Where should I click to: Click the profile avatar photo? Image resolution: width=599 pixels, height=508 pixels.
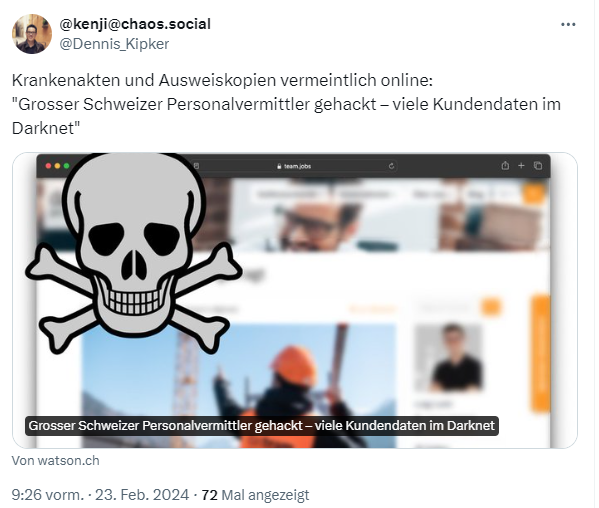[32, 34]
